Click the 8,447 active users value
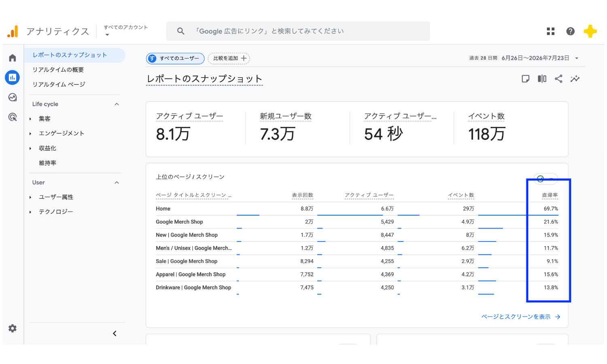The image size is (607, 364). 387,235
